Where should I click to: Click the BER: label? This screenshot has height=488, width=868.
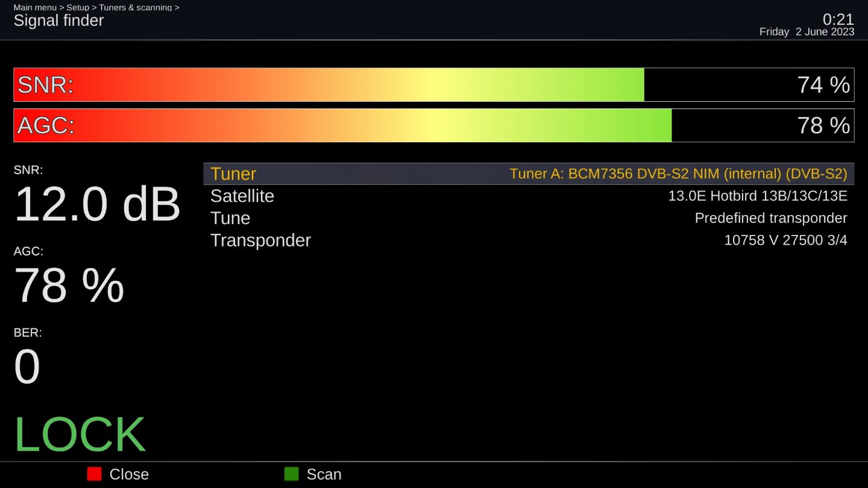[x=28, y=333]
